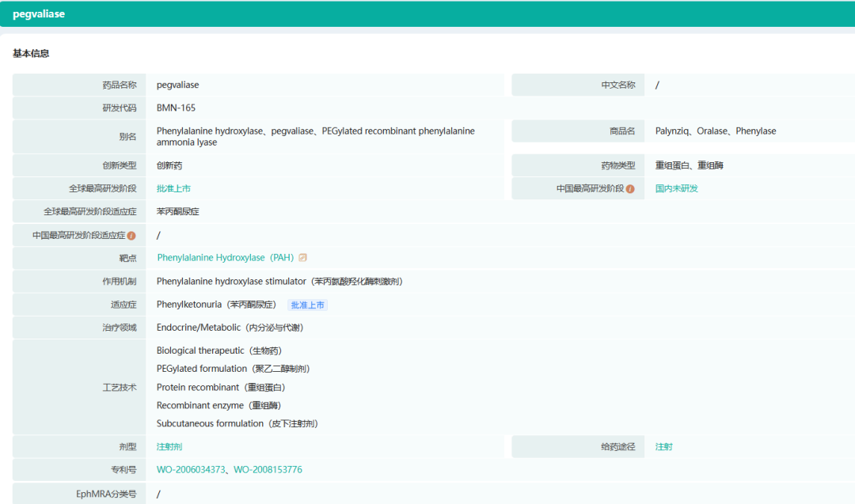Click the 注射 administration route link
This screenshot has height=504, width=855.
click(x=663, y=447)
